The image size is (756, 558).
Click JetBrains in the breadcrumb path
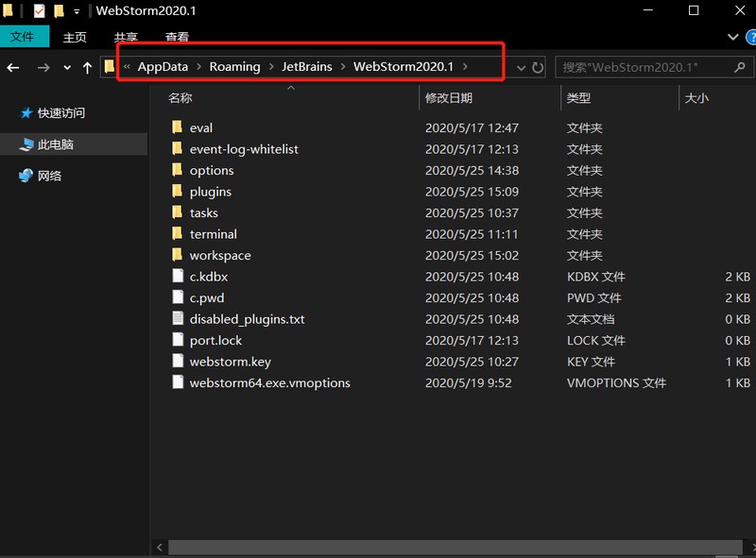(306, 66)
